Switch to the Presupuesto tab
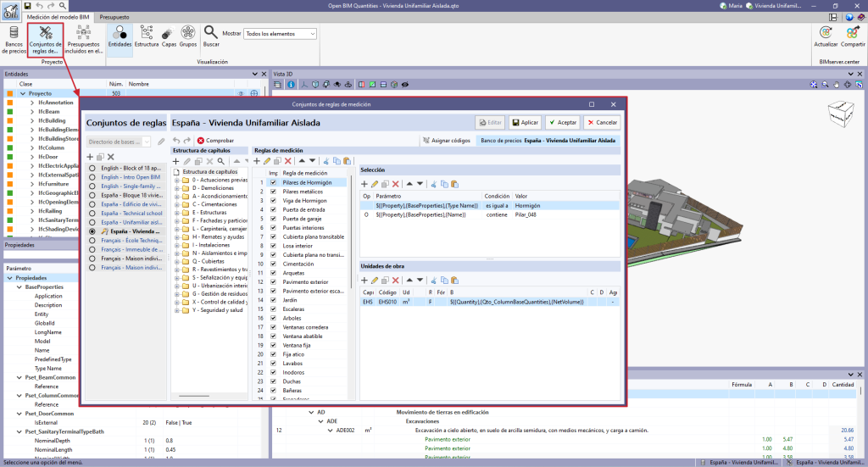This screenshot has height=467, width=868. 114,17
